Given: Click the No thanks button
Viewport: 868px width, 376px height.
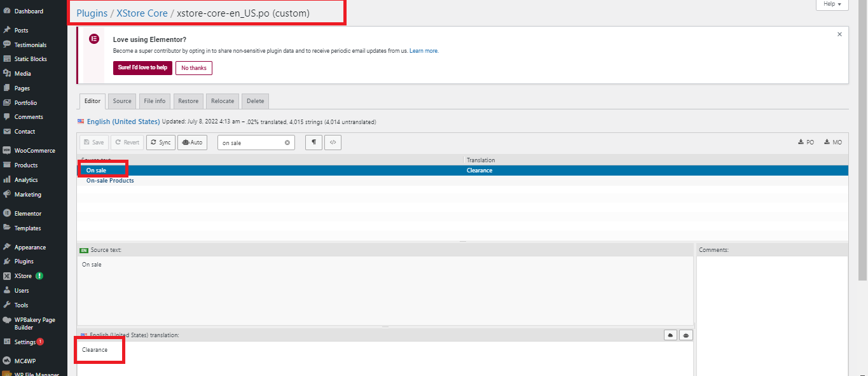Looking at the screenshot, I should [194, 67].
